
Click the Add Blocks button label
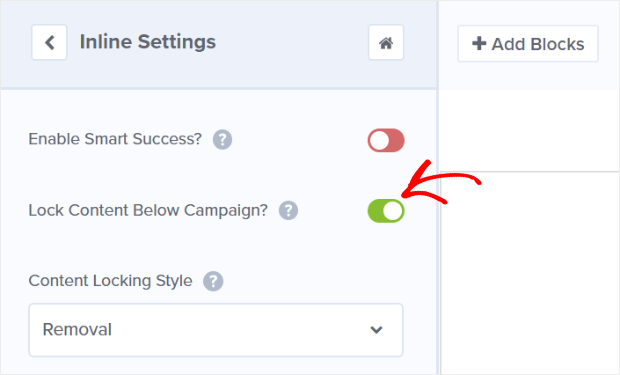coord(538,44)
